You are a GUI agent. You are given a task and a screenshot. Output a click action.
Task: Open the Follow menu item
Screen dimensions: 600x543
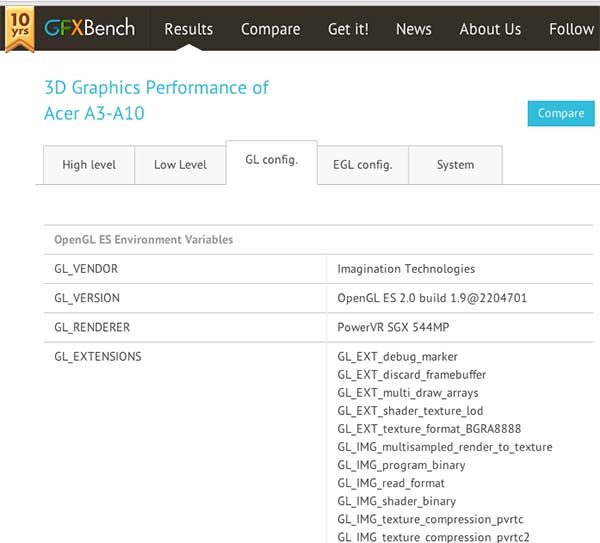point(572,29)
